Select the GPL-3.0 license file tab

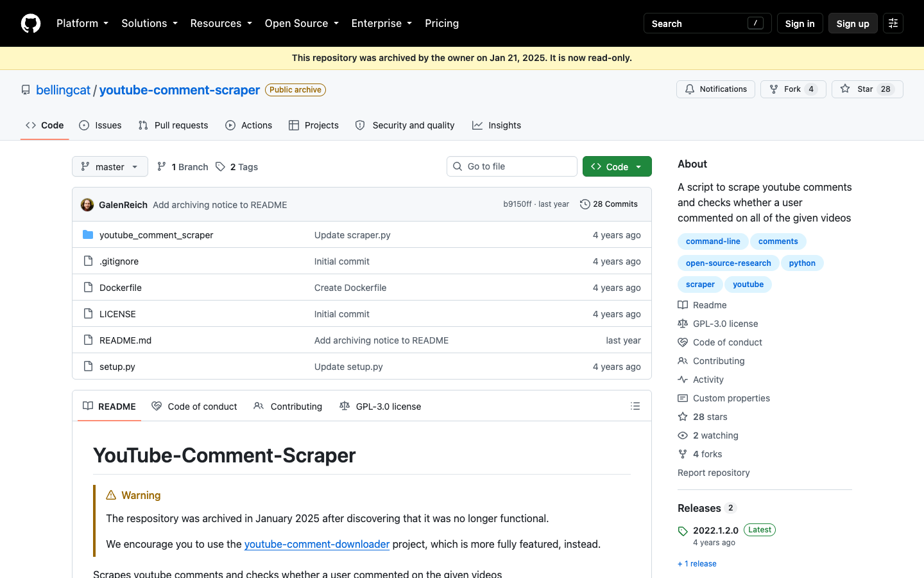381,406
